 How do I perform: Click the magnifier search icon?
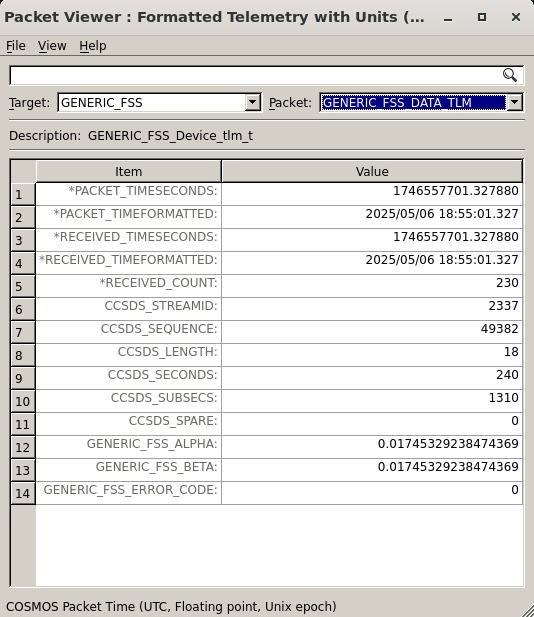(510, 75)
